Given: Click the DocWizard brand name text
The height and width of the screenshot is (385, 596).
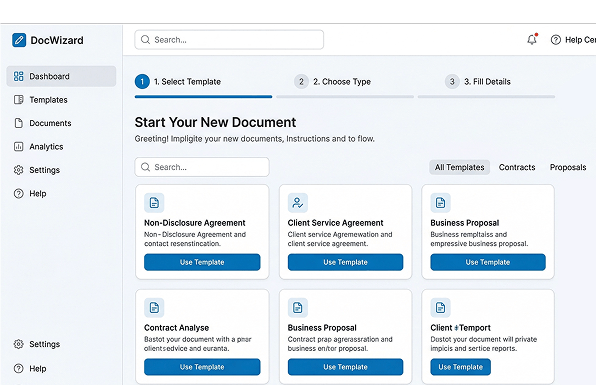Looking at the screenshot, I should tap(57, 40).
